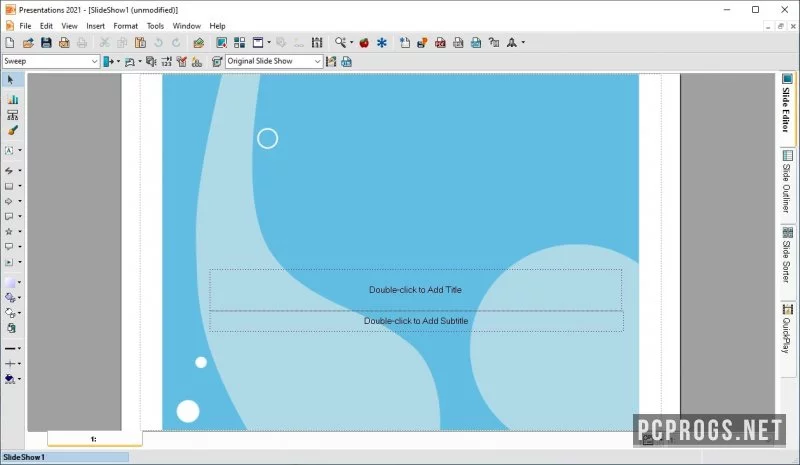Screen dimensions: 800x465
Task: Open the Slide Sorter grid icon in toolbar
Action: [x=239, y=43]
